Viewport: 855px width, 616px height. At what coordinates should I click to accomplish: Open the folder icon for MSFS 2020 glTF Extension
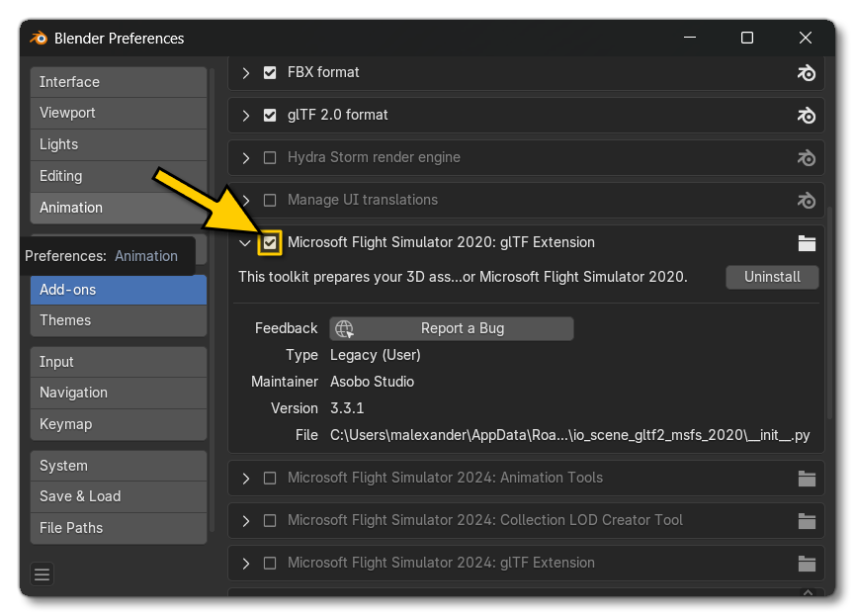[x=807, y=242]
